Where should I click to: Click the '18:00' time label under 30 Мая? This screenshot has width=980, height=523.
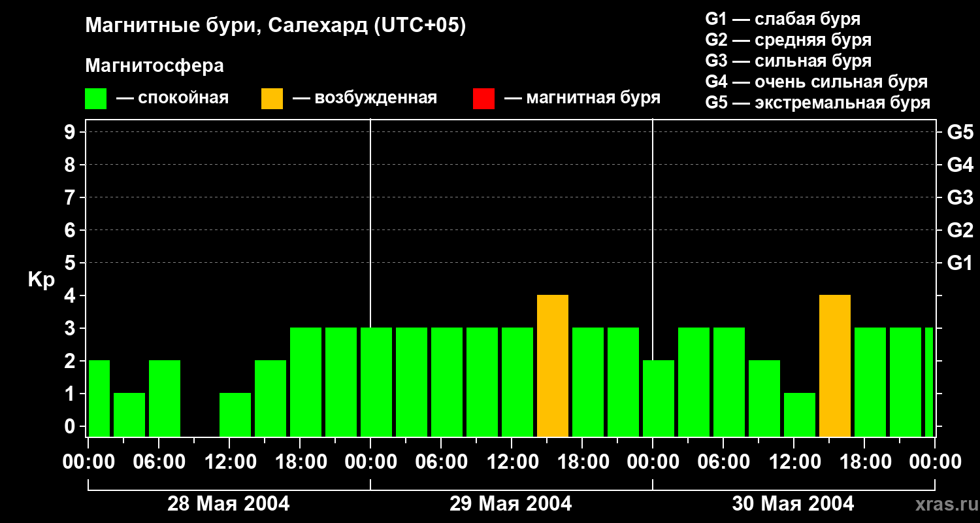(865, 462)
